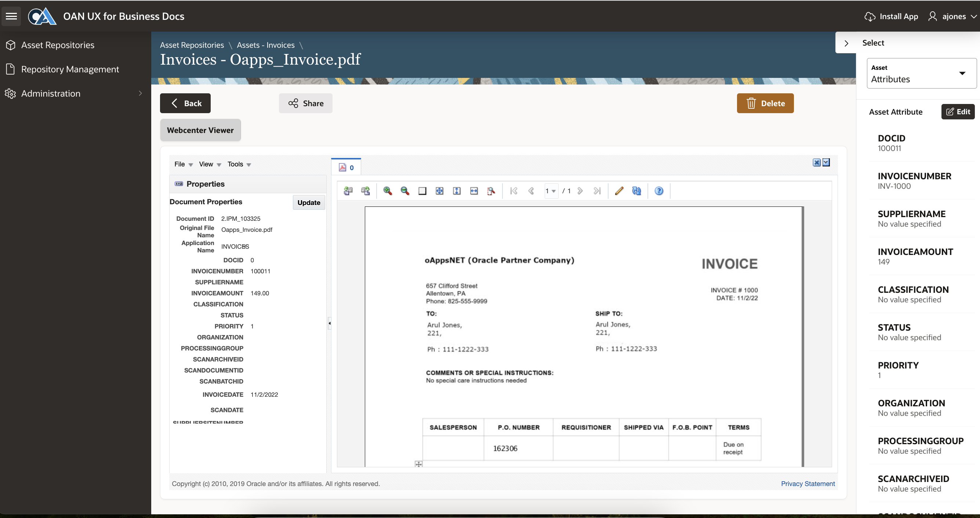Click the Webcenter Viewer tab
Image resolution: width=980 pixels, height=518 pixels.
pyautogui.click(x=200, y=130)
